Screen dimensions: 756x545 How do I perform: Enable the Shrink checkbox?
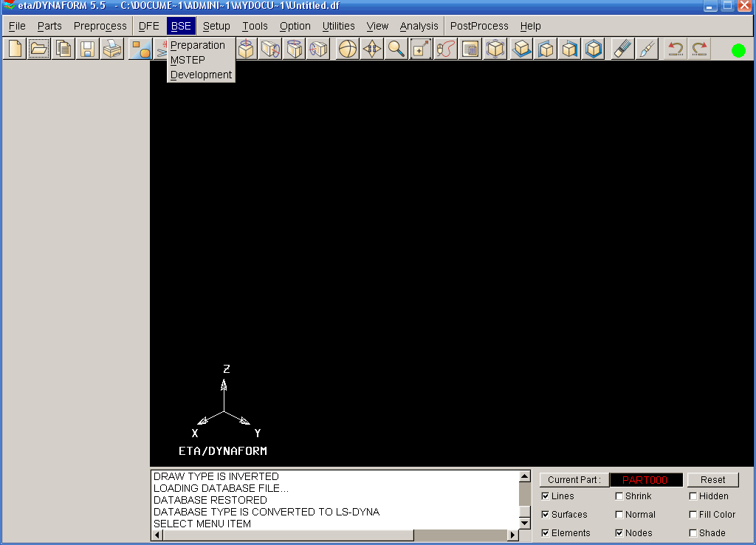point(619,496)
